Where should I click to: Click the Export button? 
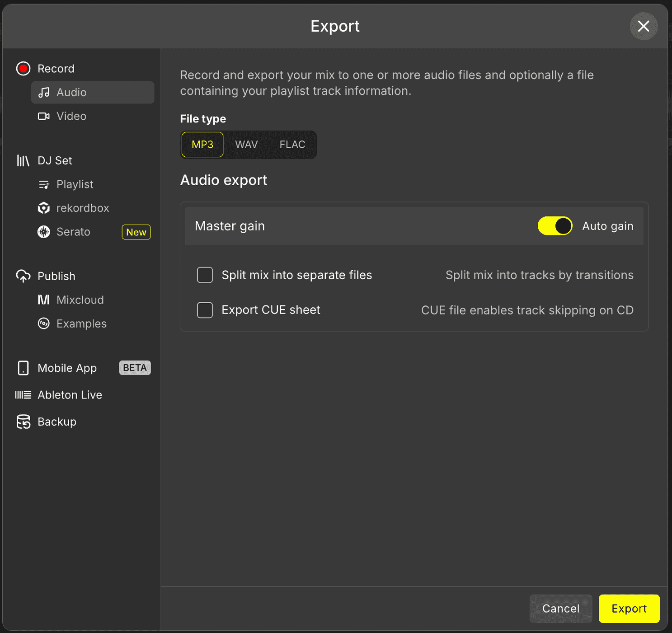(x=629, y=609)
